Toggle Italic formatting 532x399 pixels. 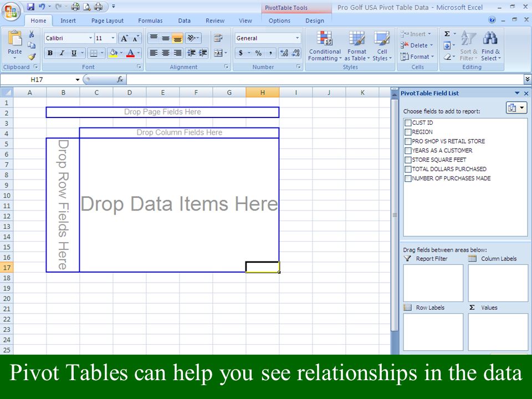[62, 53]
